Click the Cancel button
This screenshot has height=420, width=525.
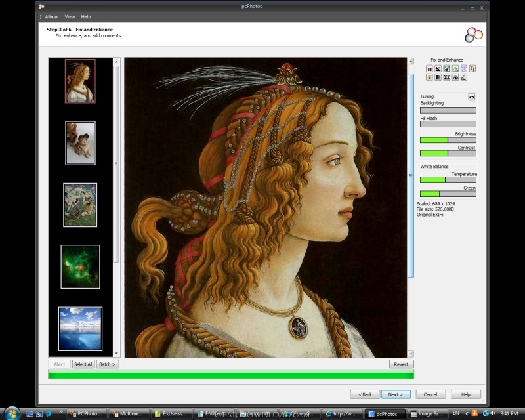coord(430,394)
